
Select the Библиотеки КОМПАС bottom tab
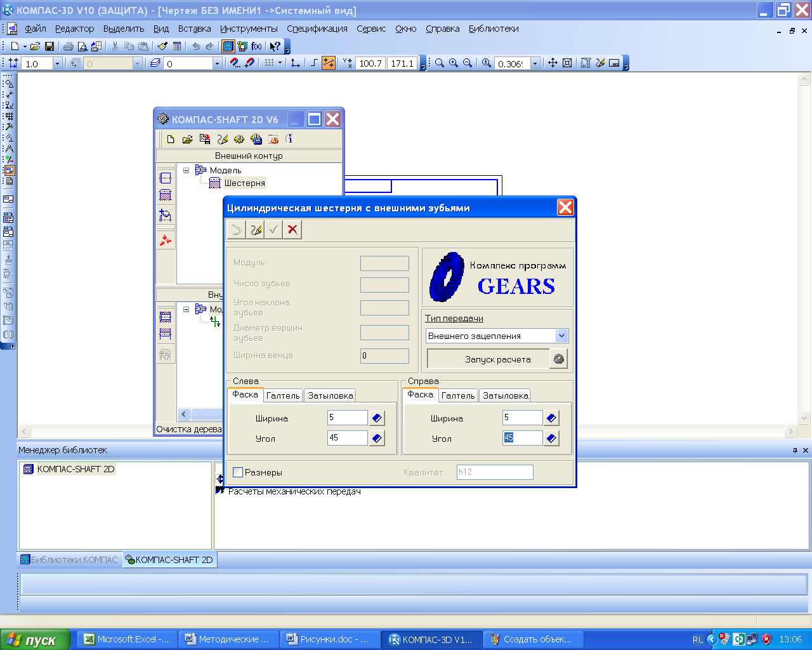[69, 560]
